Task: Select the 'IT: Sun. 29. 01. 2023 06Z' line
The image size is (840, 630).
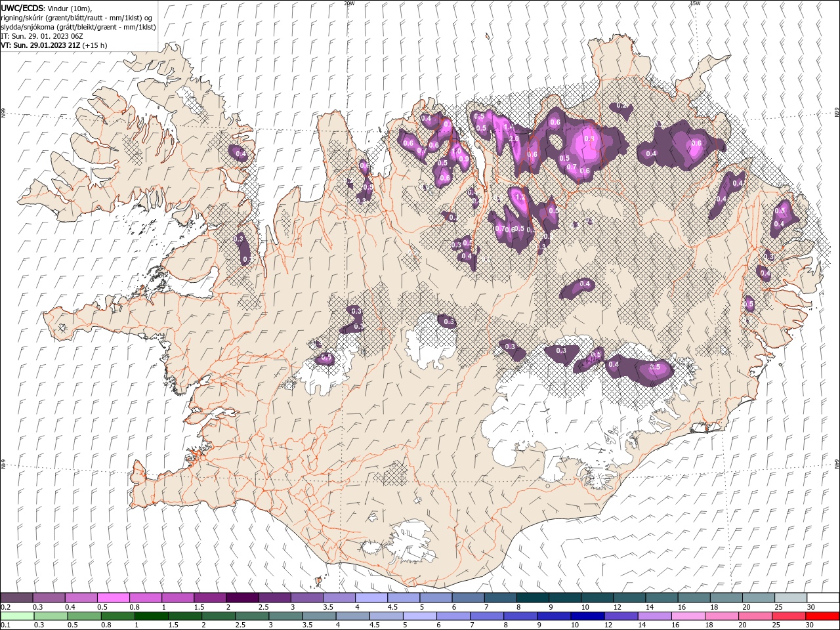Action: (x=42, y=36)
